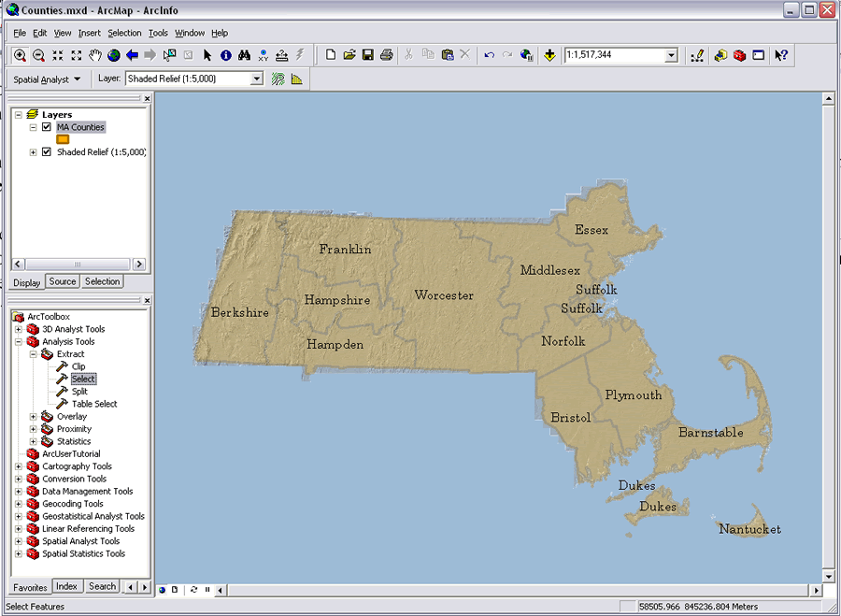Open the map scale dropdown
The width and height of the screenshot is (841, 616).
671,55
